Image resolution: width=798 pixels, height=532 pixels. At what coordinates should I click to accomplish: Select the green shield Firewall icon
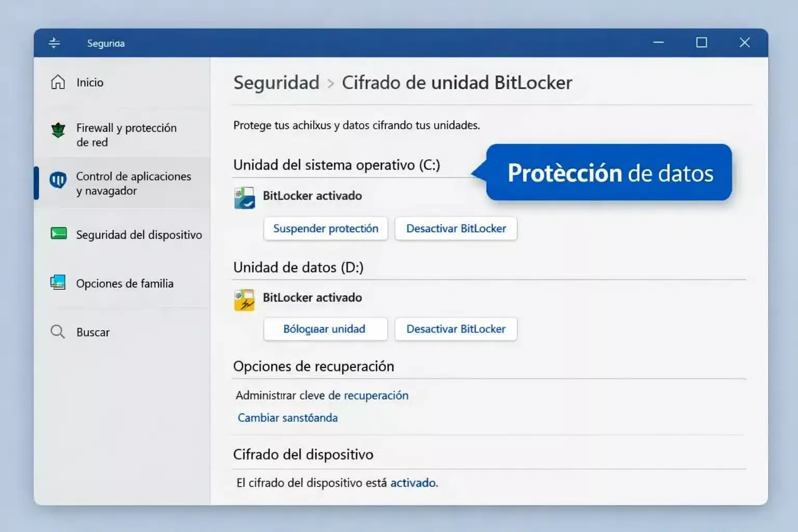click(x=57, y=131)
